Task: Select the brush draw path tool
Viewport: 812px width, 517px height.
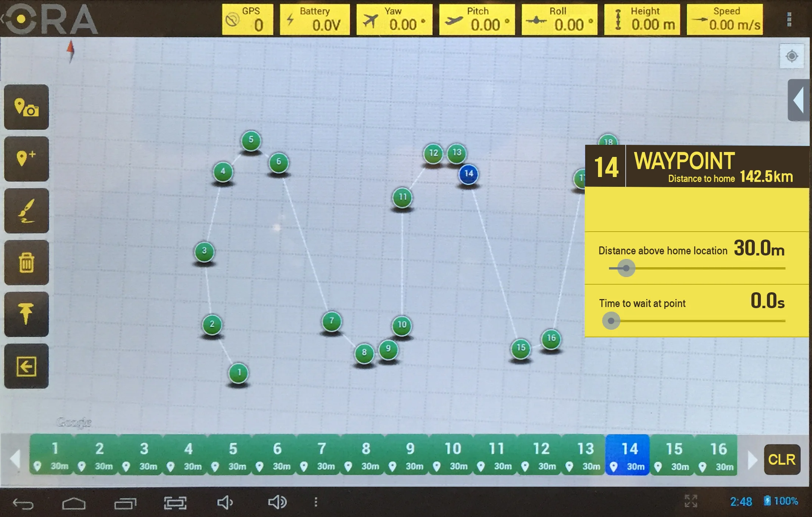Action: pos(26,211)
